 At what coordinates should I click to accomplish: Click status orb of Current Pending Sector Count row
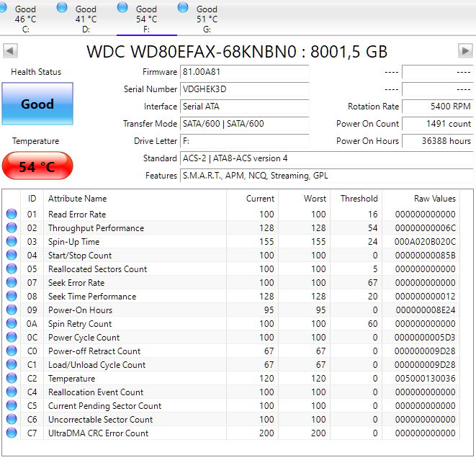pos(12,405)
